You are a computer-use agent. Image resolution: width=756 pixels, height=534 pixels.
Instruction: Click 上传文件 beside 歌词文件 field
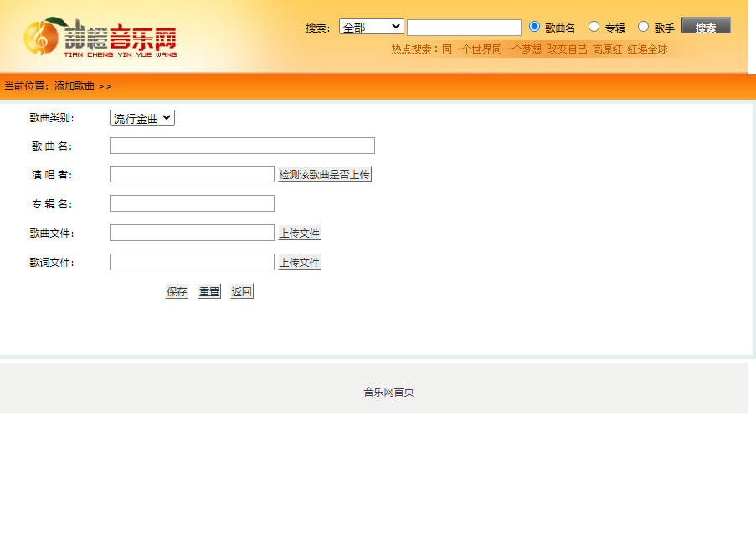point(299,261)
